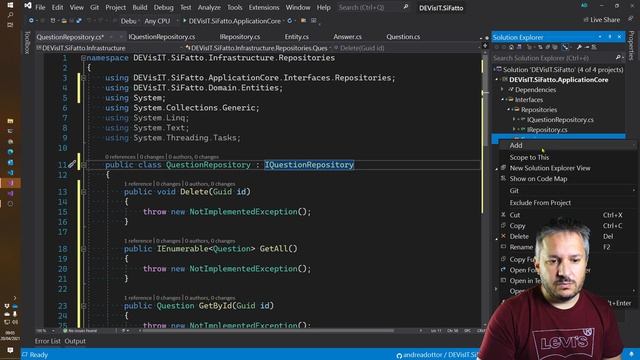Open the DEVisIT.Sifatto.Infrastructure project dropdown in navigation bar
The width and height of the screenshot is (640, 360).
coord(110,48)
